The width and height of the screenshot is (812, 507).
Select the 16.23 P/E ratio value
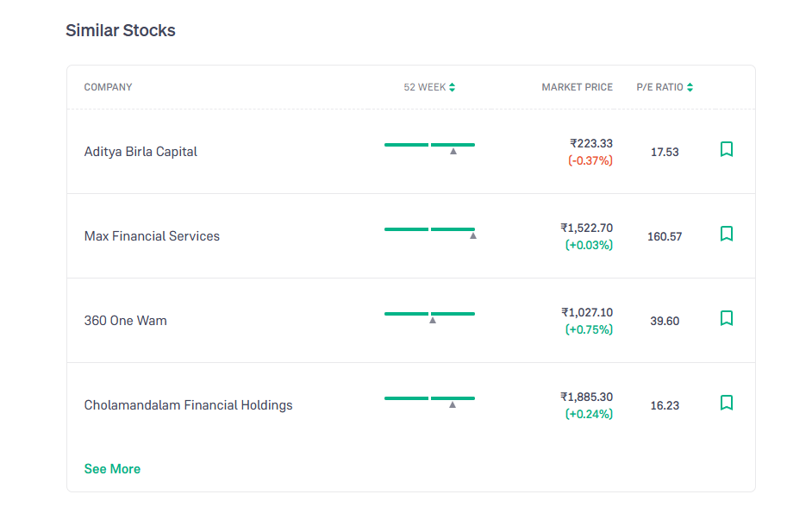tap(665, 405)
